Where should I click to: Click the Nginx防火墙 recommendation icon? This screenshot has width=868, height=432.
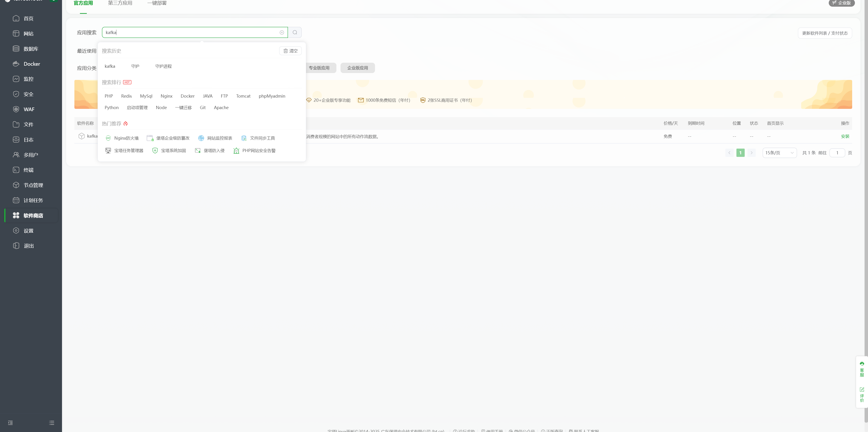pyautogui.click(x=108, y=138)
